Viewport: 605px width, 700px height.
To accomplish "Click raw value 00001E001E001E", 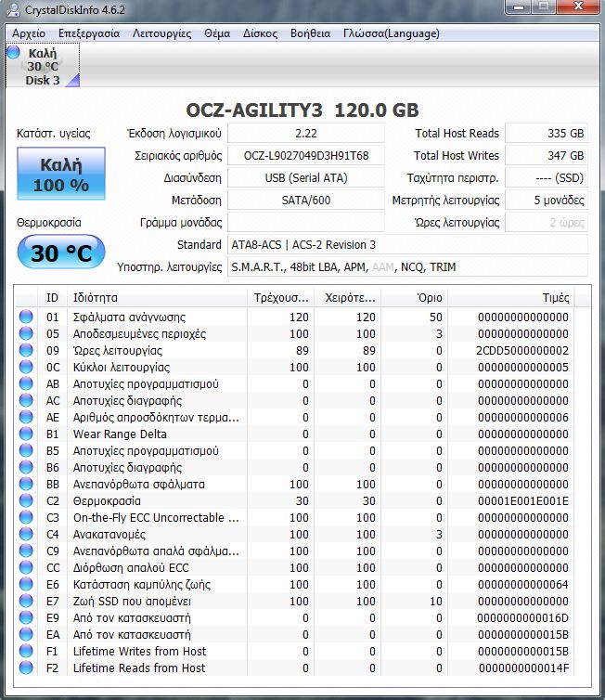I will 523,501.
